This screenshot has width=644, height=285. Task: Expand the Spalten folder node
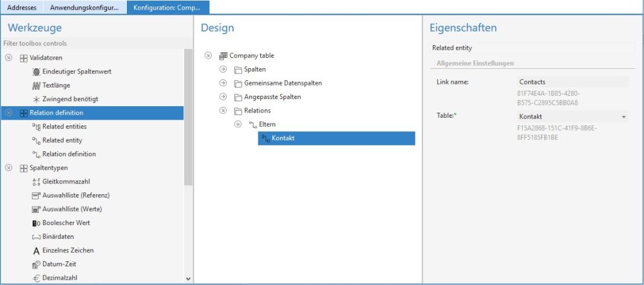click(223, 69)
